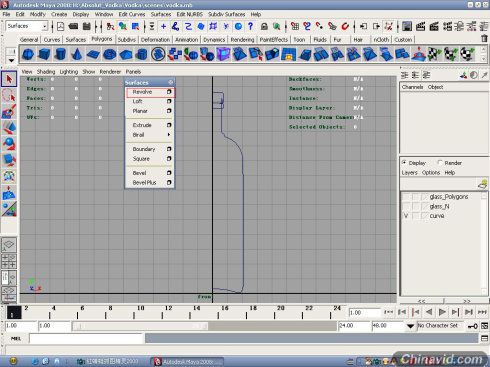
Task: Click the range slider bar
Action: [x=140, y=326]
